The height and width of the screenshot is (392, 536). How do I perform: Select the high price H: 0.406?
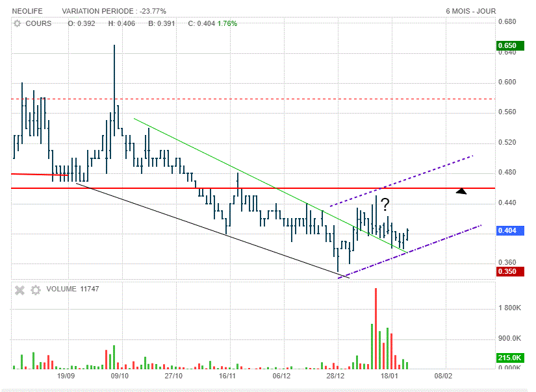pos(121,23)
